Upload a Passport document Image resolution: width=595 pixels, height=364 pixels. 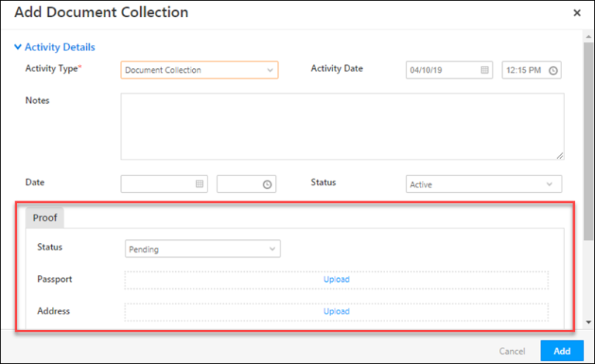coord(336,280)
